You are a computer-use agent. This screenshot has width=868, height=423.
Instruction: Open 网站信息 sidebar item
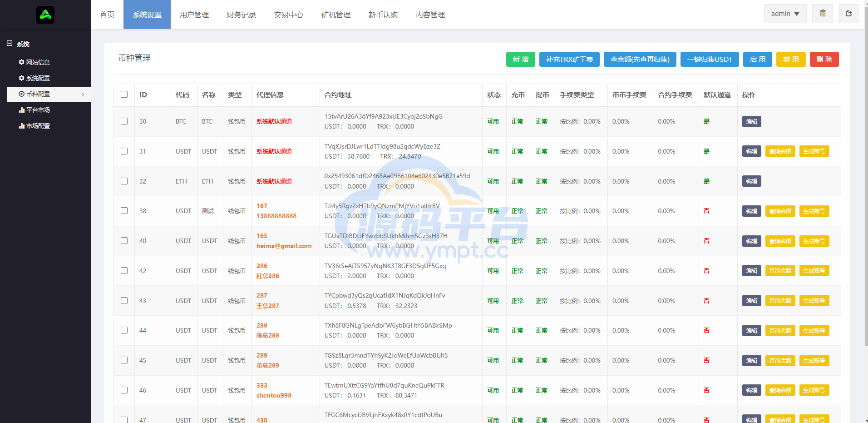[35, 62]
